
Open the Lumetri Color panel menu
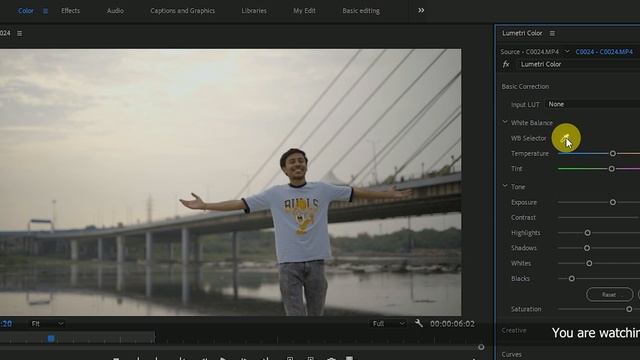coord(552,33)
